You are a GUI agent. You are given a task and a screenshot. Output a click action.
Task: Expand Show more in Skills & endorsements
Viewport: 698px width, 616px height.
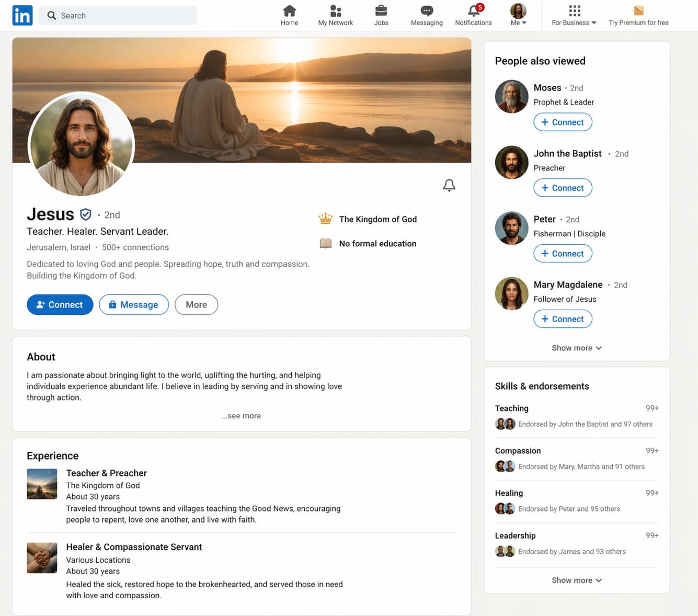coord(576,580)
